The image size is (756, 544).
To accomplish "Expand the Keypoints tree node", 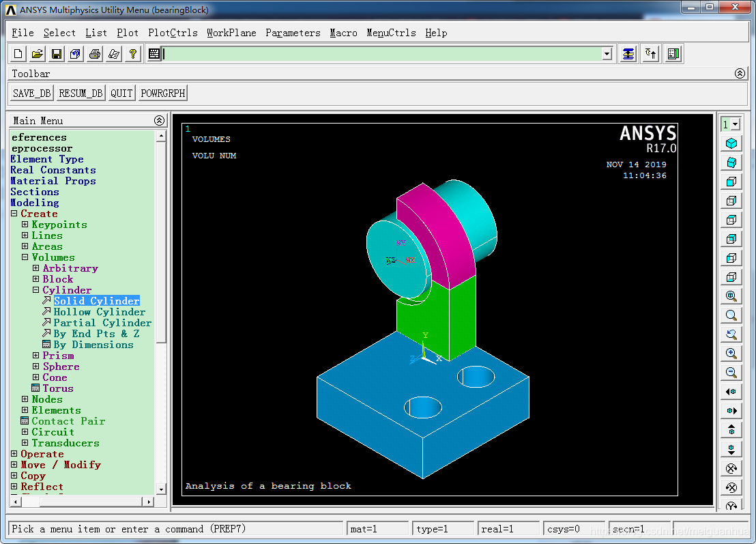I will (25, 225).
